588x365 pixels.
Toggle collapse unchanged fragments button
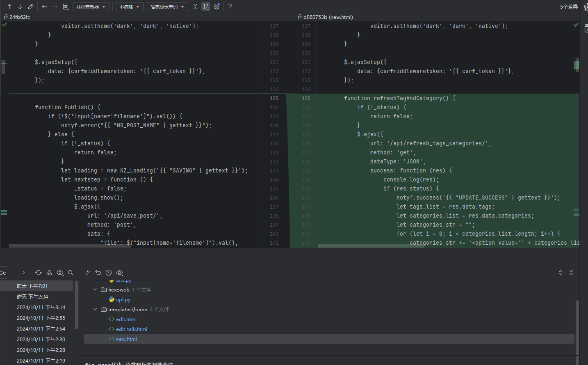195,7
